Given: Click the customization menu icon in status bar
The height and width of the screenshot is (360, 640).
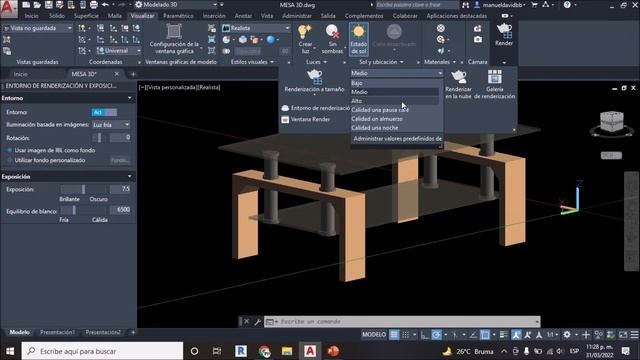Looking at the screenshot, I should (634, 335).
